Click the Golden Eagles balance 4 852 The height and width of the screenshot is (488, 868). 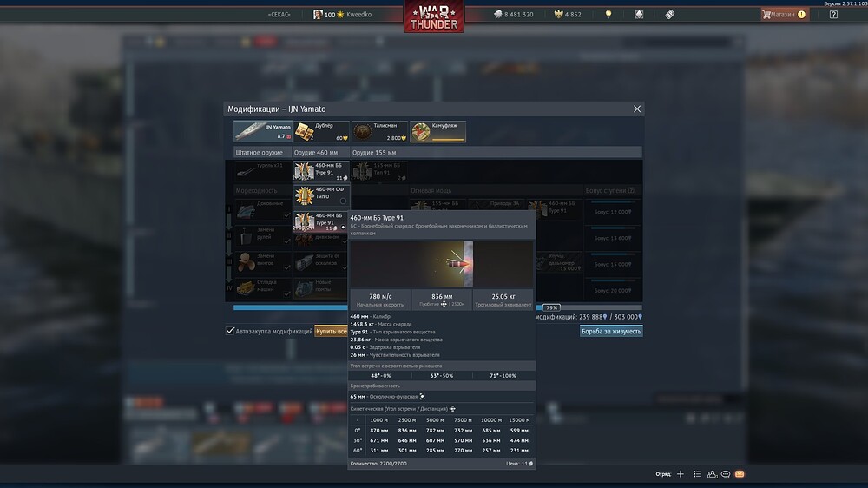[568, 15]
